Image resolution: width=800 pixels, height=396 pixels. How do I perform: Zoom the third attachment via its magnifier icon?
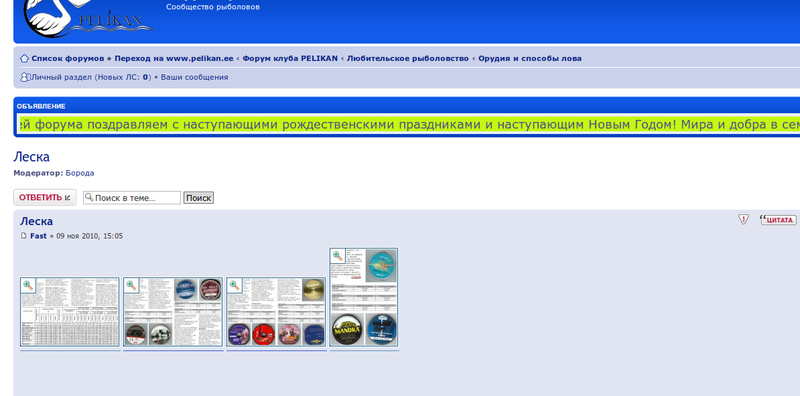coord(235,285)
